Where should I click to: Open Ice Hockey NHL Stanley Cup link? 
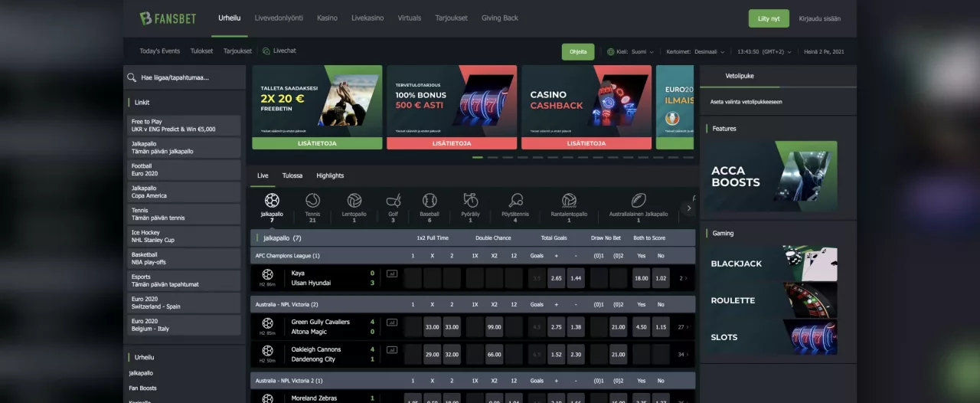[185, 236]
